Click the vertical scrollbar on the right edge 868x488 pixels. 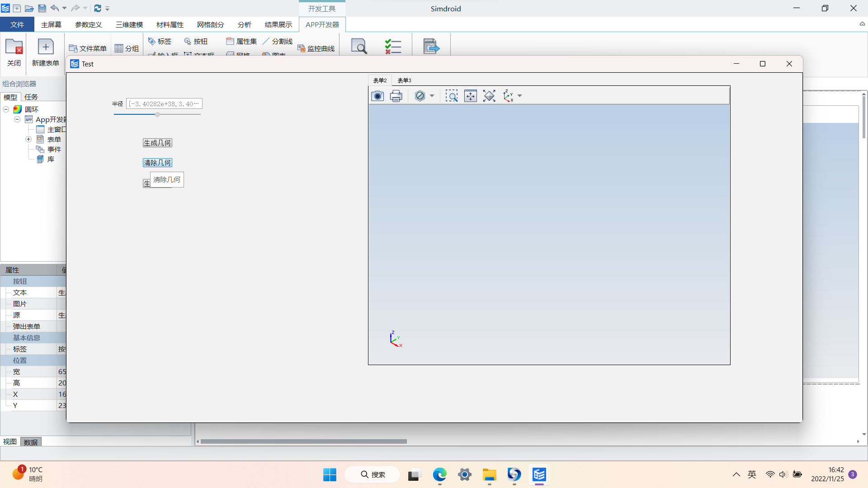[x=864, y=117]
